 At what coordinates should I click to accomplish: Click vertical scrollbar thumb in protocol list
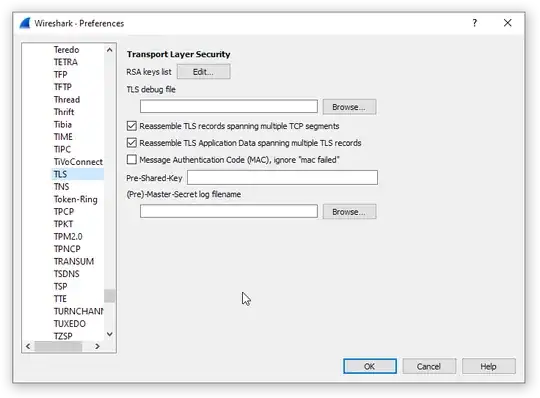[x=110, y=296]
